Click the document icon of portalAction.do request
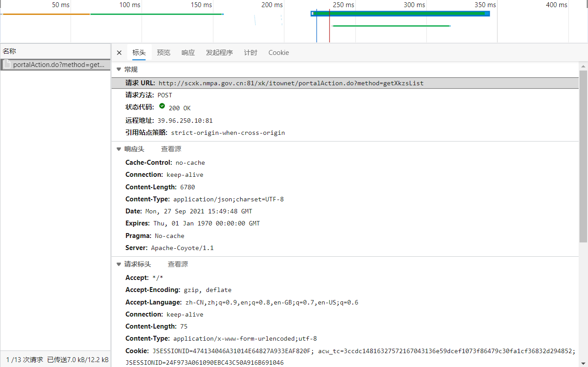This screenshot has width=588, height=367. (7, 65)
